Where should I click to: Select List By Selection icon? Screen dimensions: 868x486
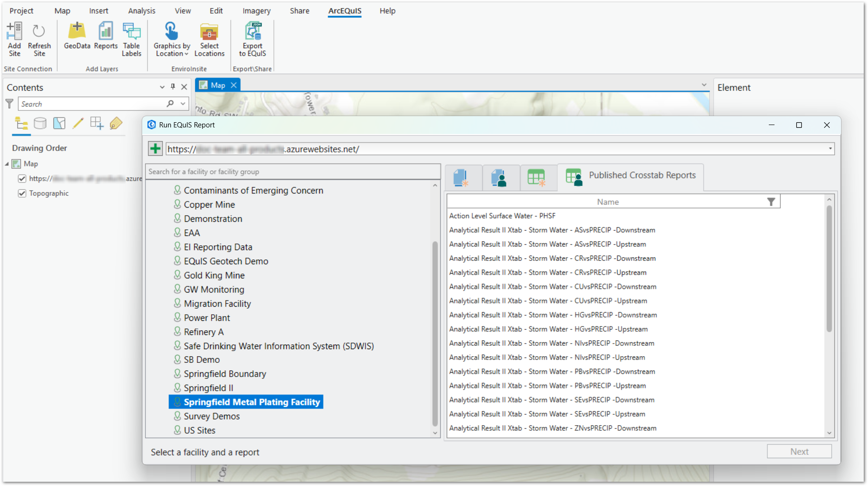tap(59, 124)
